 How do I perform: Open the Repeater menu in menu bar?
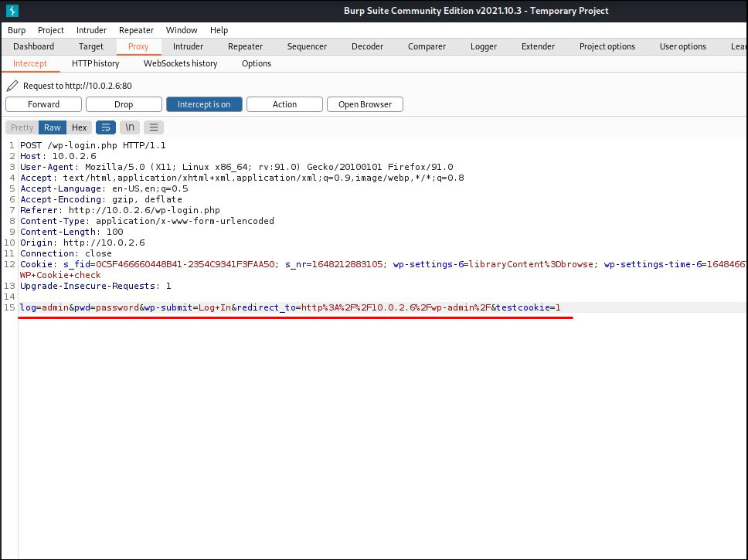click(x=137, y=30)
